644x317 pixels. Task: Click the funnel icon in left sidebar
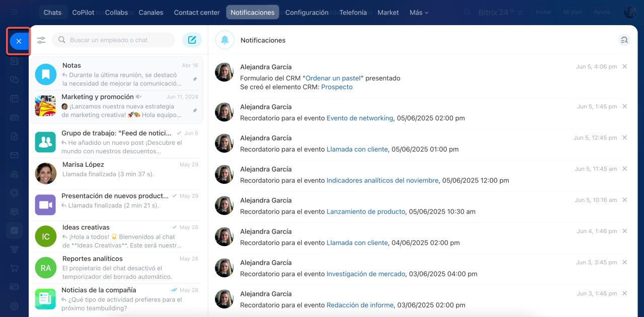(15, 249)
